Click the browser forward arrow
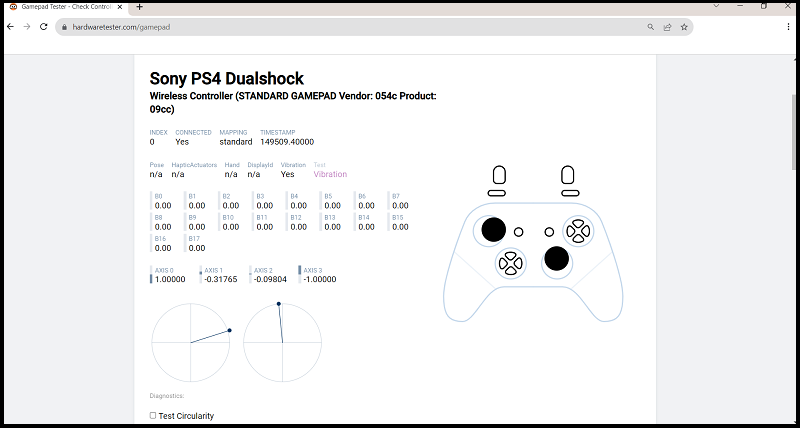Viewport: 800px width, 428px height. point(27,27)
